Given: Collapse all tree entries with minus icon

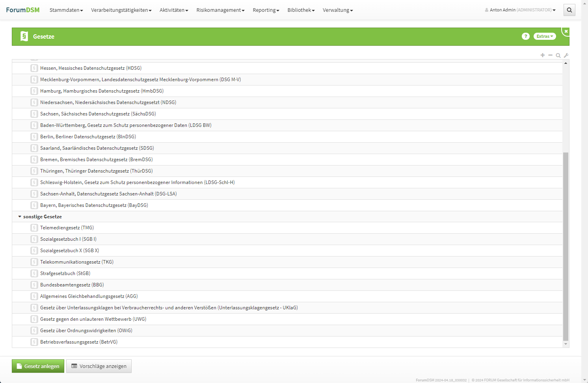Looking at the screenshot, I should tap(550, 55).
